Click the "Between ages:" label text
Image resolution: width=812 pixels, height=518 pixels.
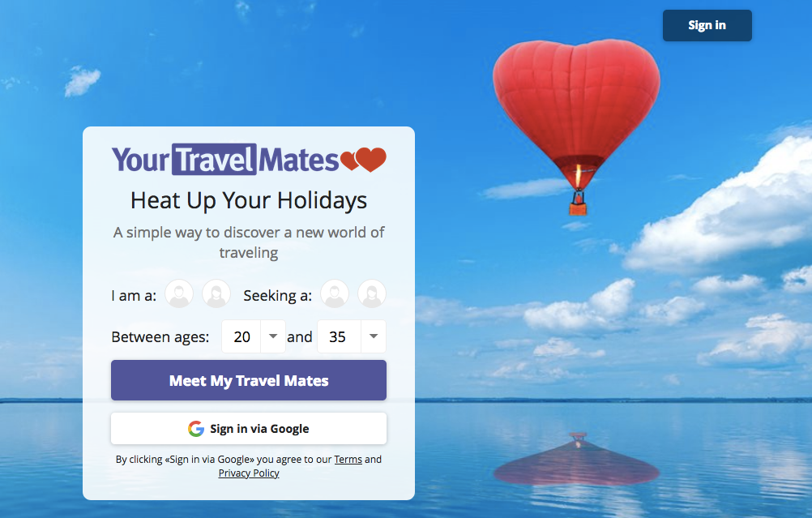[x=160, y=337]
